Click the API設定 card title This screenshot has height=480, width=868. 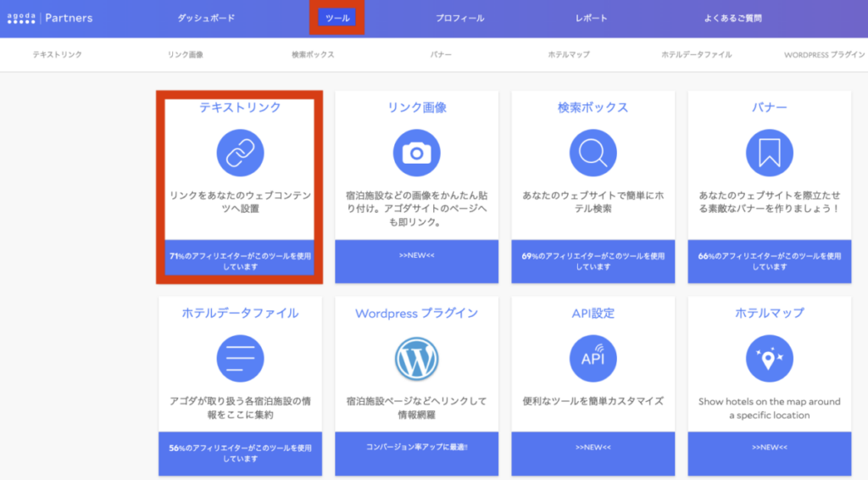click(593, 313)
